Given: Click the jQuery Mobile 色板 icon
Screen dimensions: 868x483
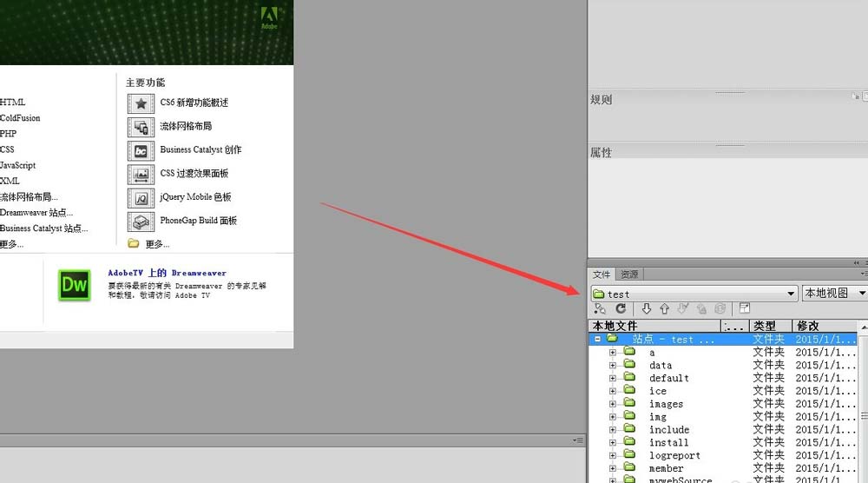Looking at the screenshot, I should click(x=141, y=198).
